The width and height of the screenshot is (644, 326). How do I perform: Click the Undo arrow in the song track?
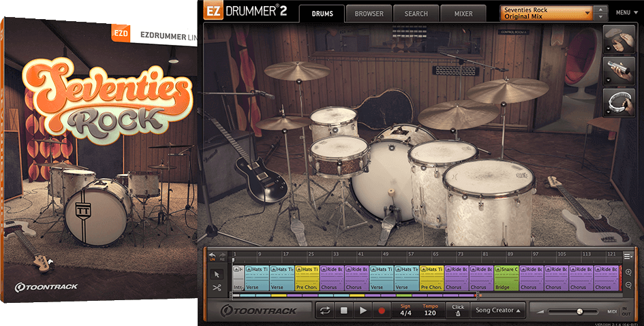[213, 256]
